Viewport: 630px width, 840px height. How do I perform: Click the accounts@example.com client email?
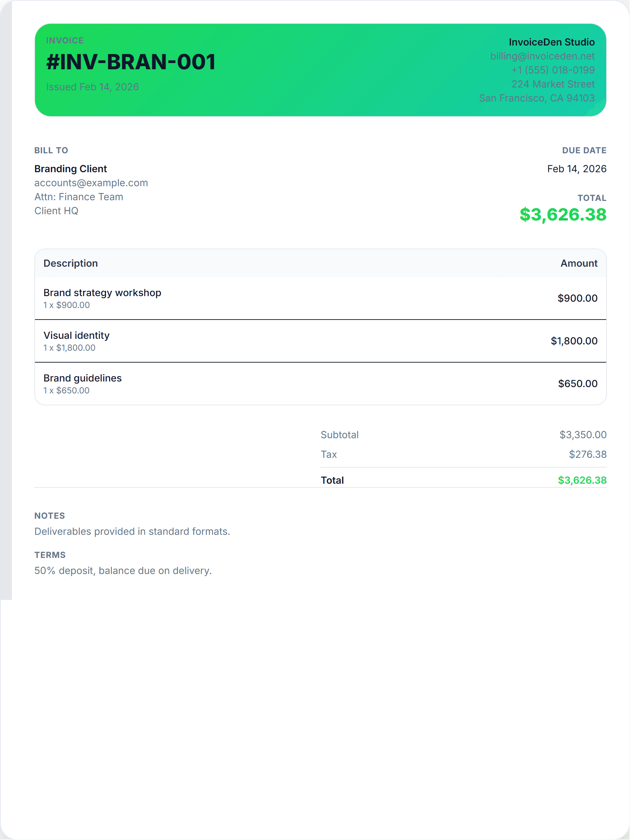point(91,183)
